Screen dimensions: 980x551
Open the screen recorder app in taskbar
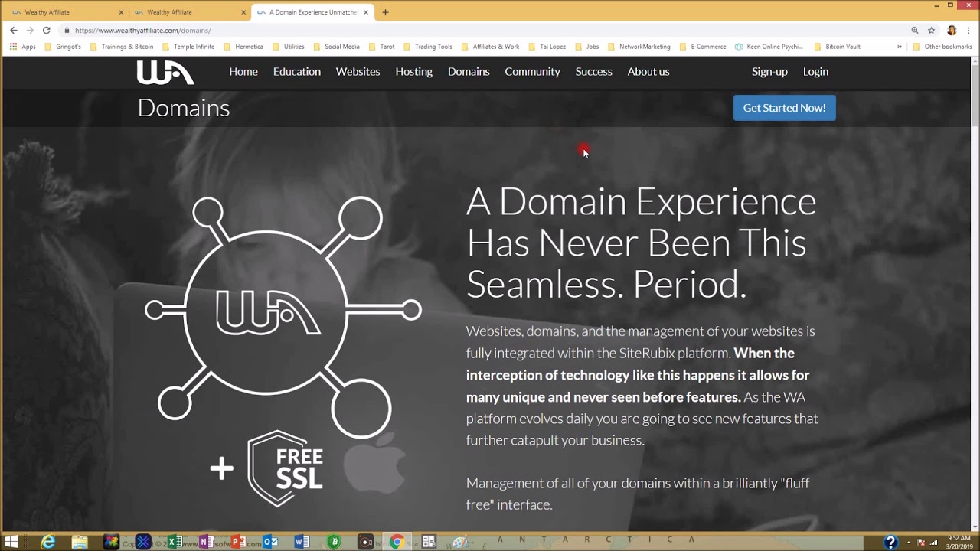tap(365, 542)
